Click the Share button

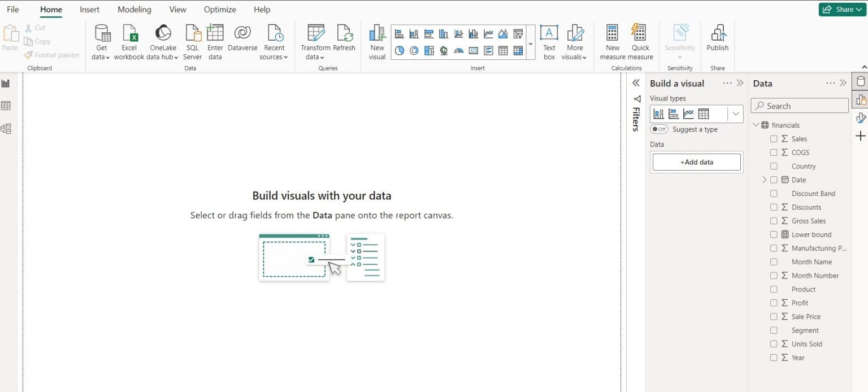click(842, 9)
